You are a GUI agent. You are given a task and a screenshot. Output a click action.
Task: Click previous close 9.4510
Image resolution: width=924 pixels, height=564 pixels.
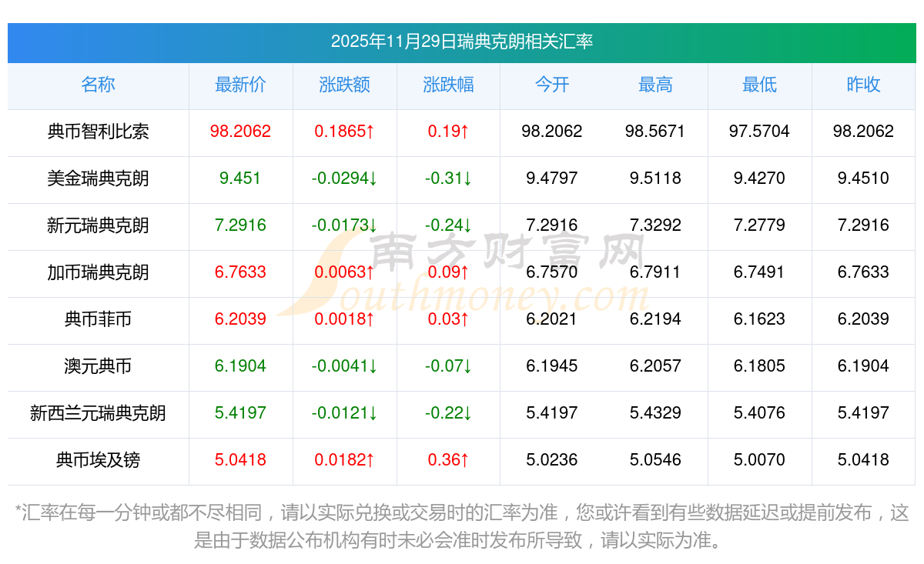pyautogui.click(x=863, y=179)
